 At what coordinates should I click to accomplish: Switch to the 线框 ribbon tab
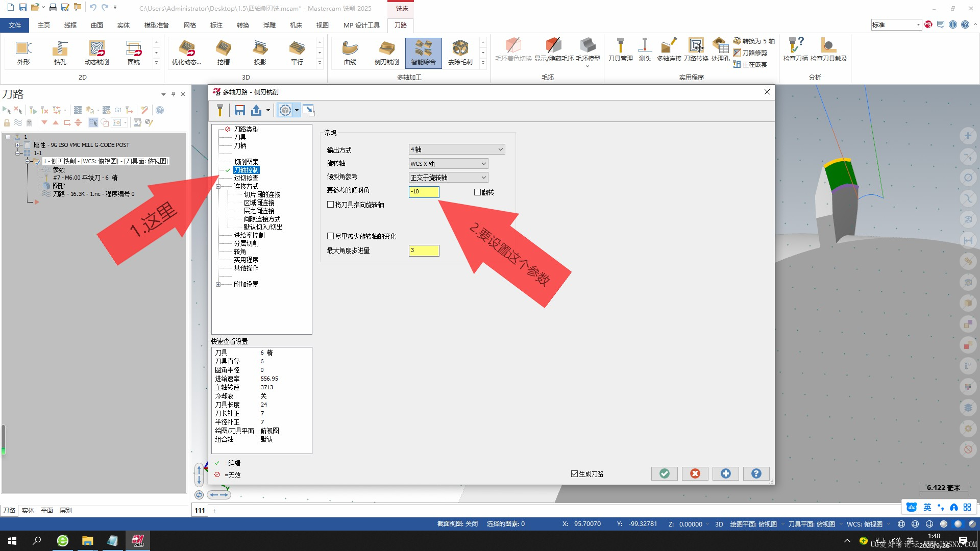tap(70, 25)
